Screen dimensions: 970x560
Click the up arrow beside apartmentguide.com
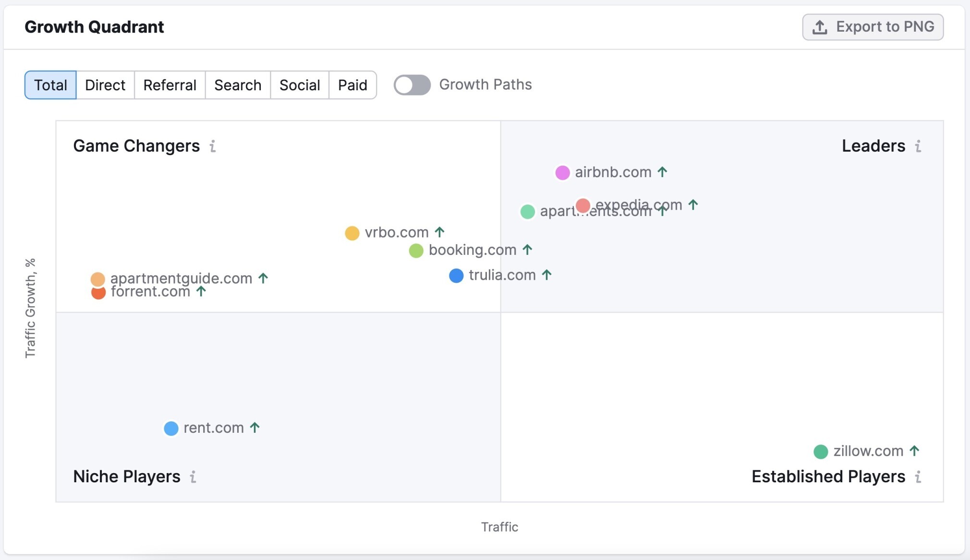coord(263,278)
